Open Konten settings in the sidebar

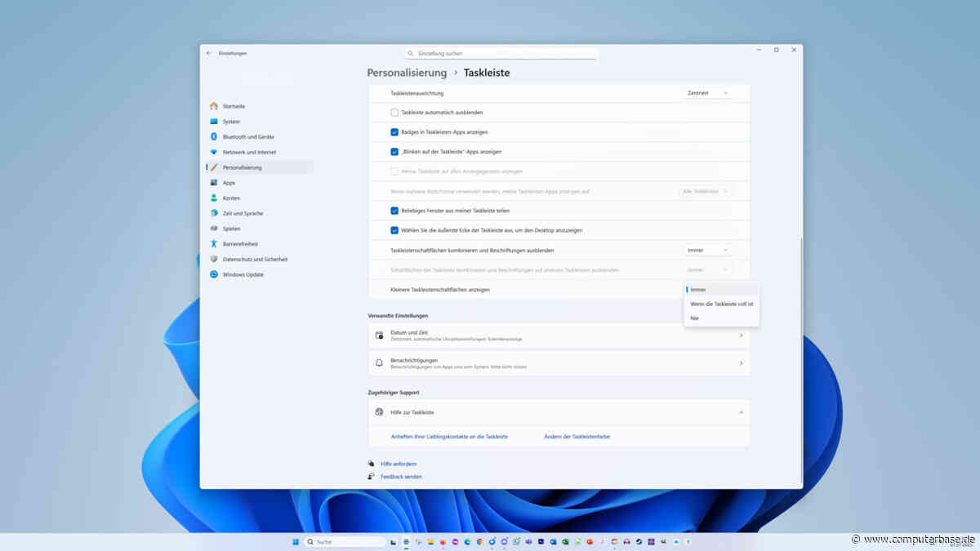coord(259,198)
